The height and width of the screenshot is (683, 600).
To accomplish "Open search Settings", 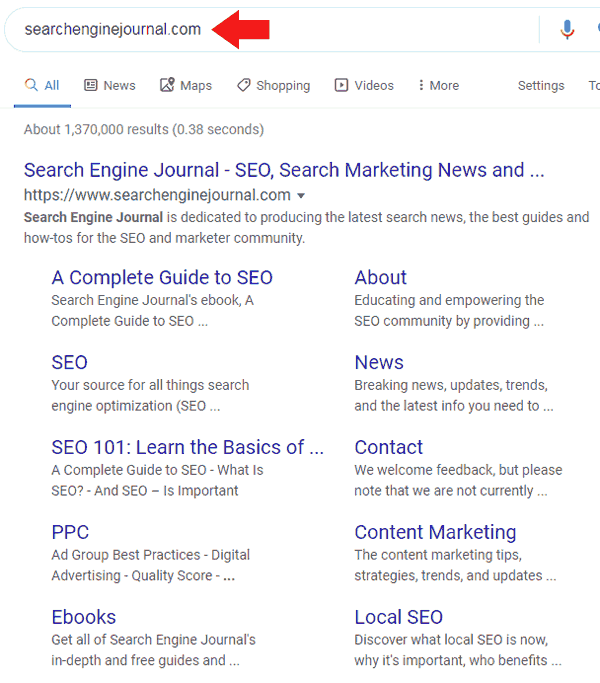I will point(541,85).
